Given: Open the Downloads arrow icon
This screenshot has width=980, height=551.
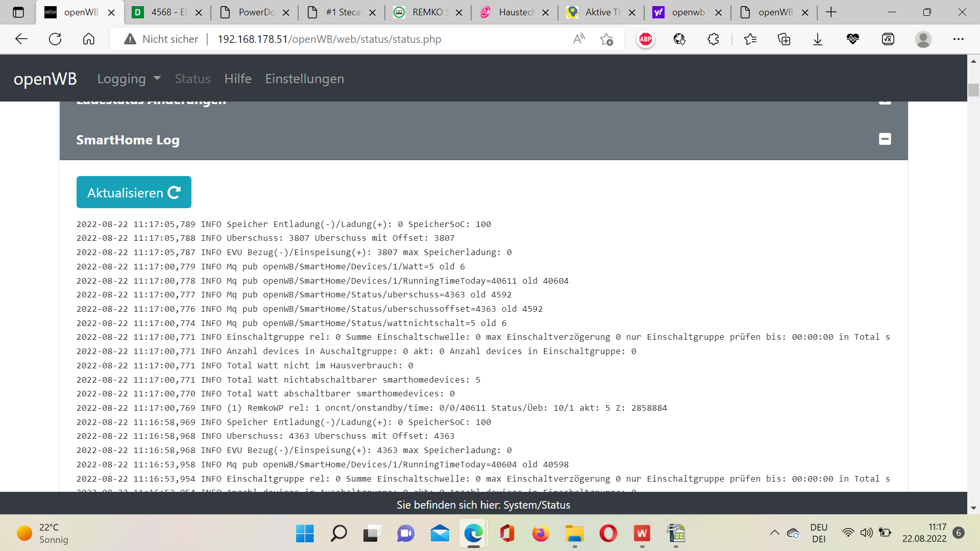Looking at the screenshot, I should point(818,39).
